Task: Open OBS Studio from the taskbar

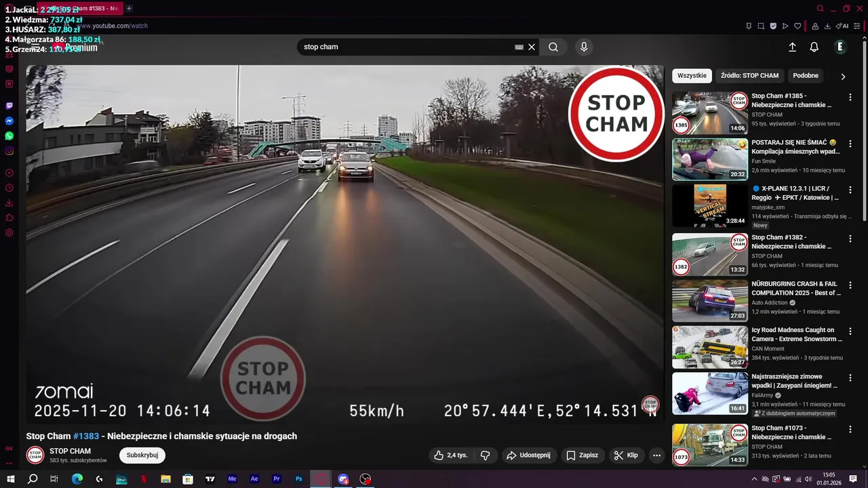Action: click(x=366, y=479)
